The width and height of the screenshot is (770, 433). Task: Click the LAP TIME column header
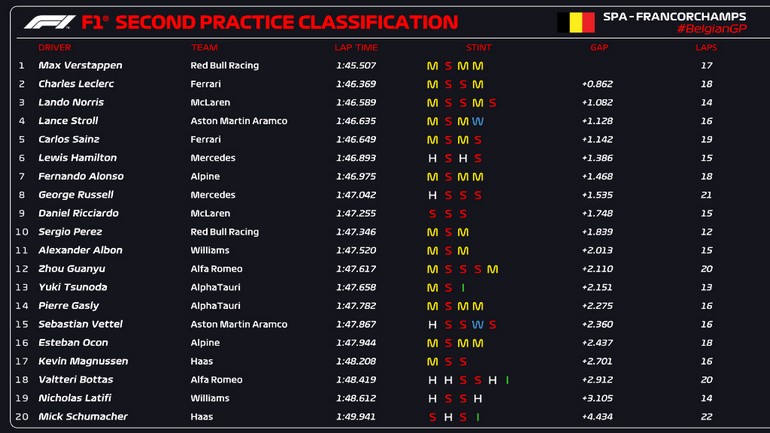[x=356, y=47]
